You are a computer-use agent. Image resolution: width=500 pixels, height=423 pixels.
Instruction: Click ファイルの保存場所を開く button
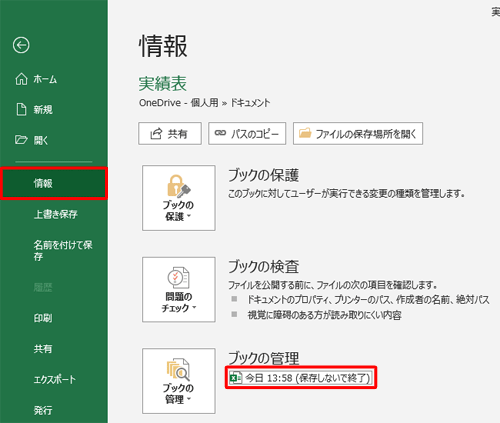tap(358, 134)
